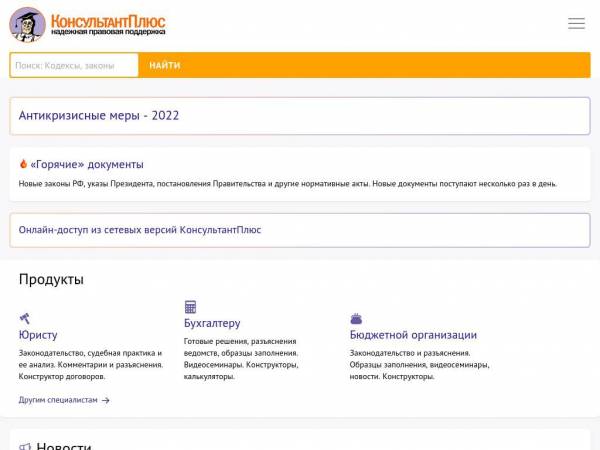The width and height of the screenshot is (600, 450).
Task: Open the hamburger menu icon
Action: [x=576, y=23]
